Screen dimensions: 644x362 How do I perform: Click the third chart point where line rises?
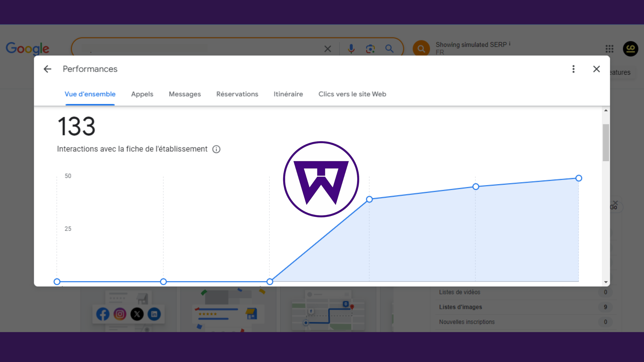pos(270,282)
